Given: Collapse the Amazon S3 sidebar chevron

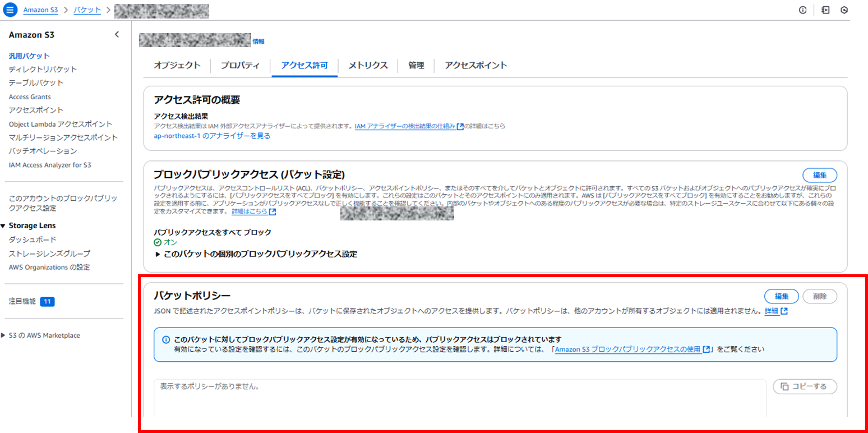Looking at the screenshot, I should (117, 35).
